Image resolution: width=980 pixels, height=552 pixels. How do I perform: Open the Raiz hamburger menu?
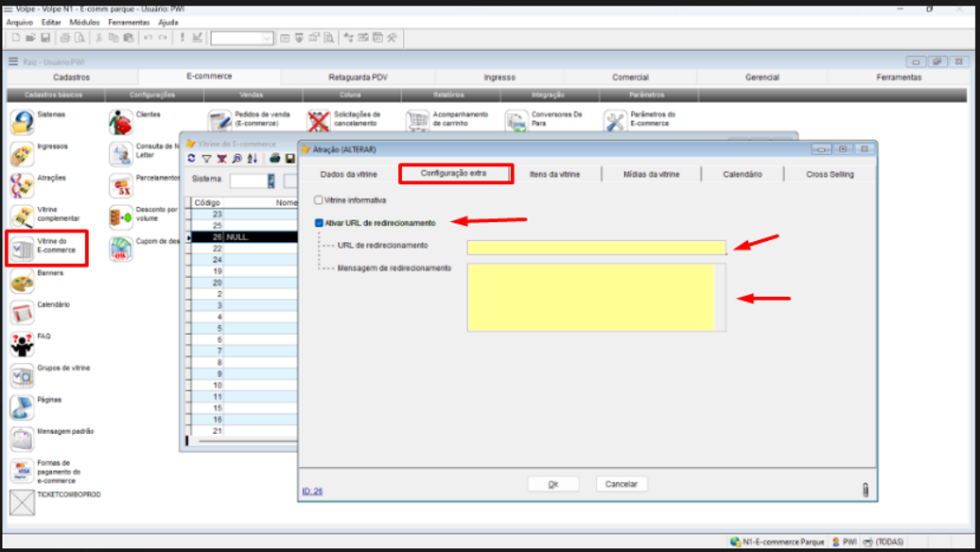(x=13, y=61)
